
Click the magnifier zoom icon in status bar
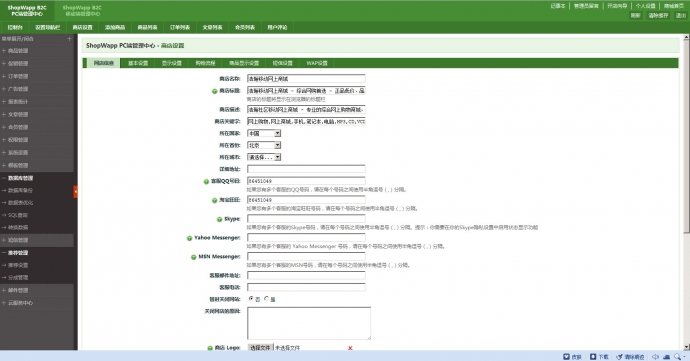point(678,357)
